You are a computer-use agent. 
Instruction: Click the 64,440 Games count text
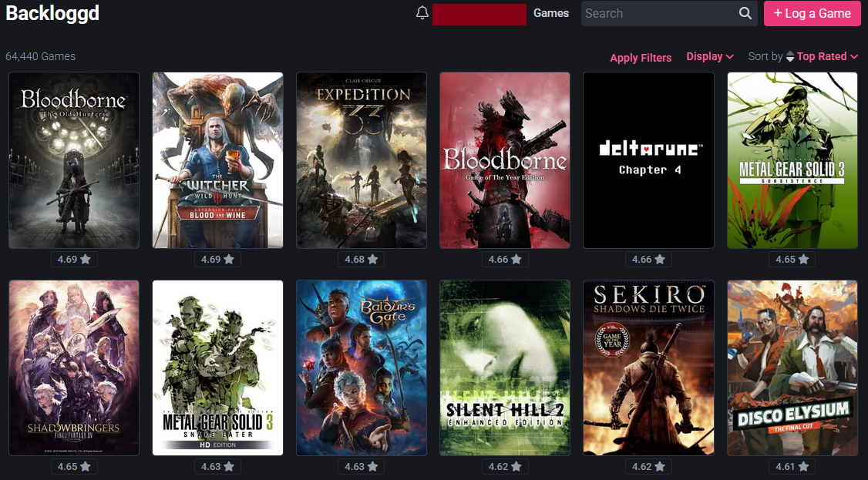coord(40,56)
